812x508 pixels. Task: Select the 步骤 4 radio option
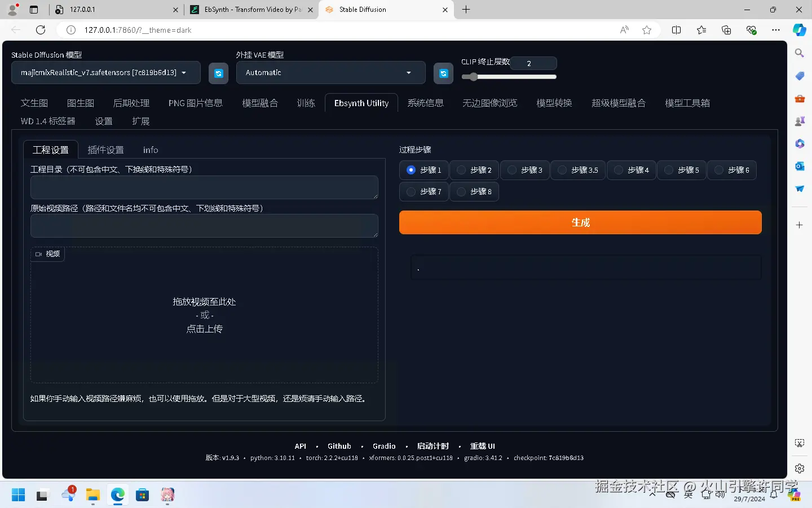632,170
